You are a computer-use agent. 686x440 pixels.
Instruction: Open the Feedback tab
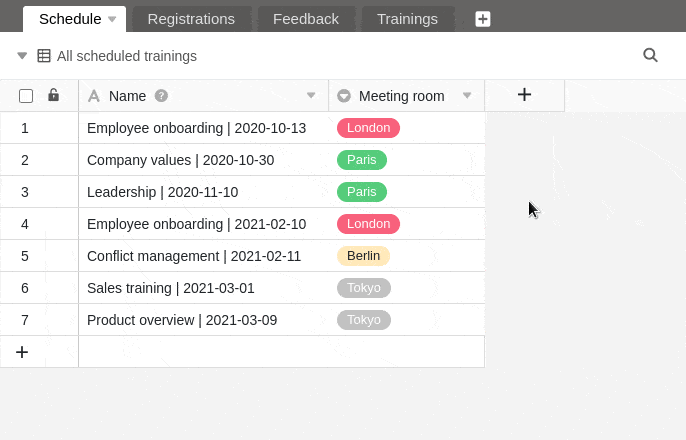[x=306, y=19]
